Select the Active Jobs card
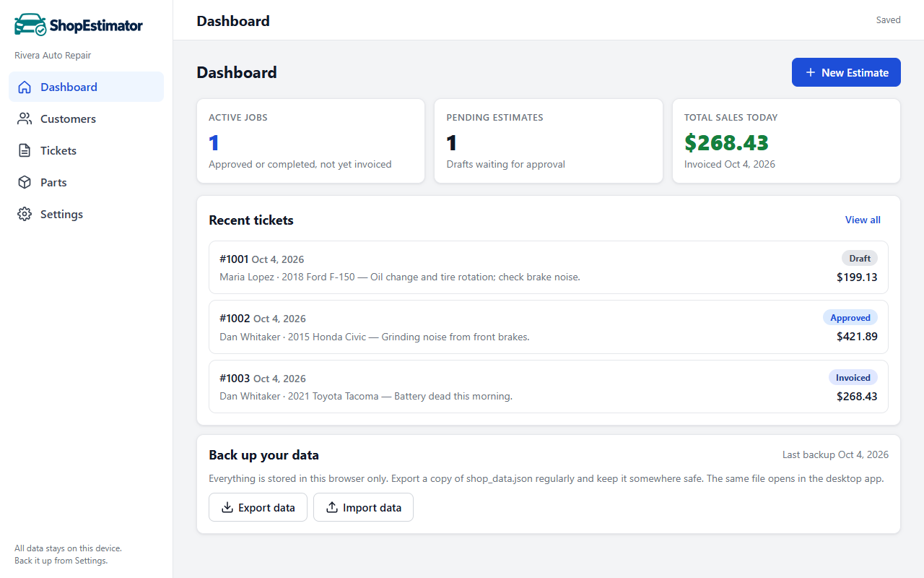 pyautogui.click(x=310, y=141)
